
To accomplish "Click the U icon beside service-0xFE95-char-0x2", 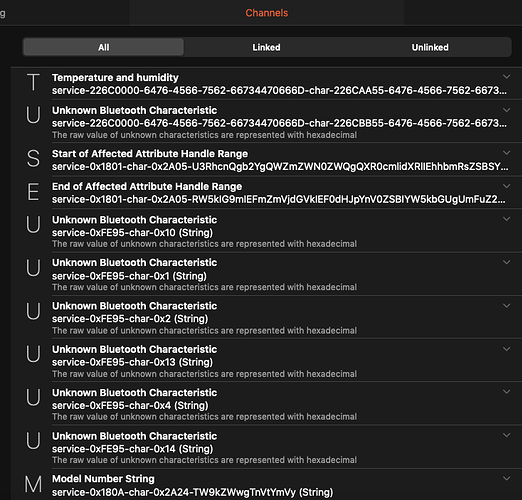I will point(33,311).
